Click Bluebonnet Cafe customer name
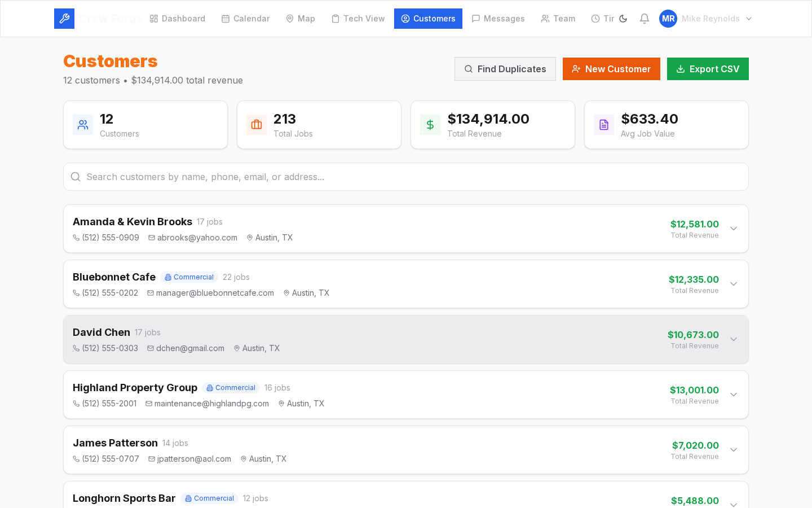The width and height of the screenshot is (812, 508). (114, 277)
